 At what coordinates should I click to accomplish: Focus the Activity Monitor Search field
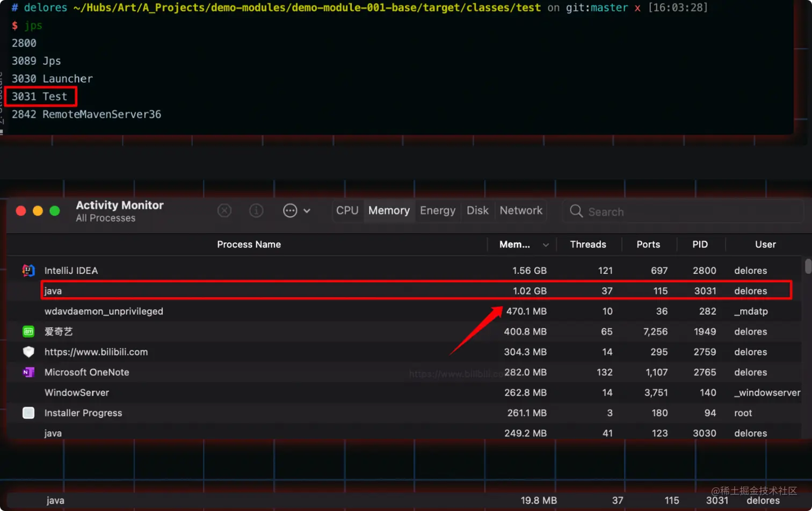pos(683,211)
